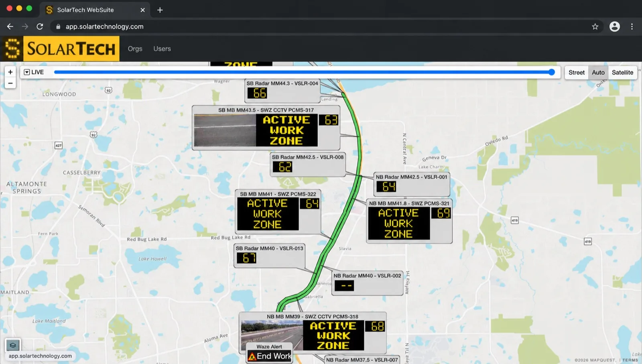Screen dimensions: 642x364
Task: Open the Users menu
Action: pos(162,49)
